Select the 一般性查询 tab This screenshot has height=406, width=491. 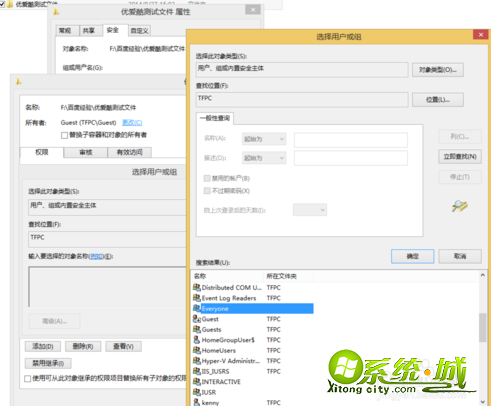[x=215, y=118]
